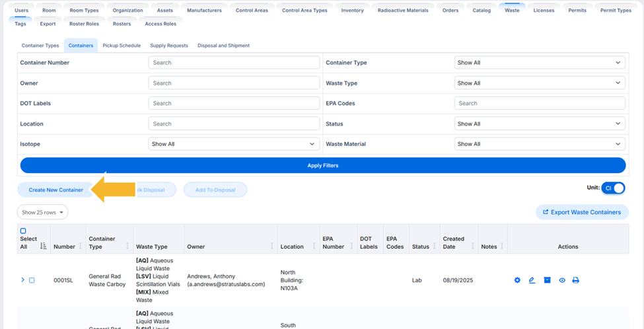
Task: Open the Permits tab
Action: pyautogui.click(x=577, y=11)
